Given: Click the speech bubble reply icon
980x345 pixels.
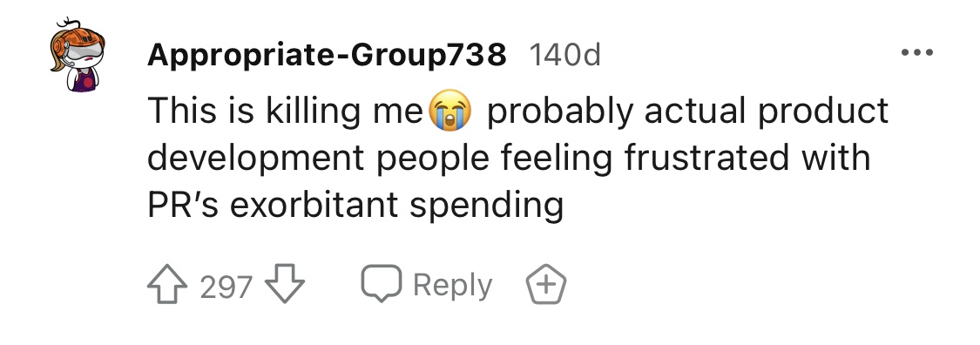Looking at the screenshot, I should pyautogui.click(x=381, y=284).
